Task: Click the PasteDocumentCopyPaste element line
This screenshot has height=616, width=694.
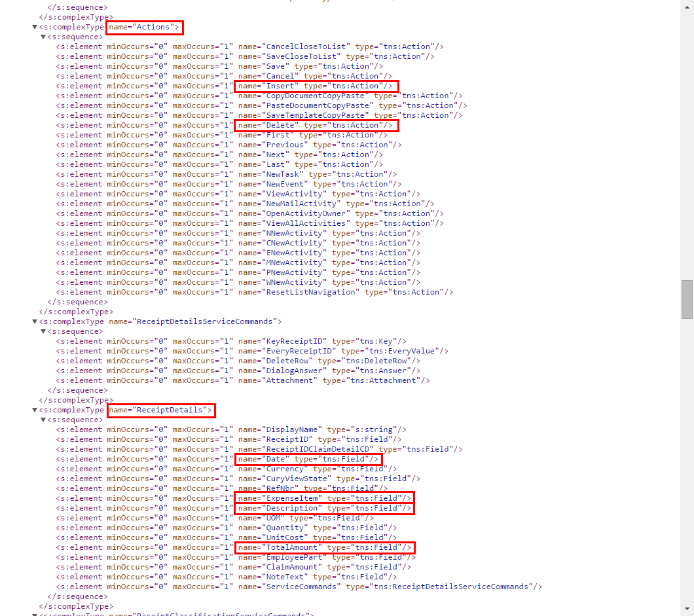Action: pos(262,105)
